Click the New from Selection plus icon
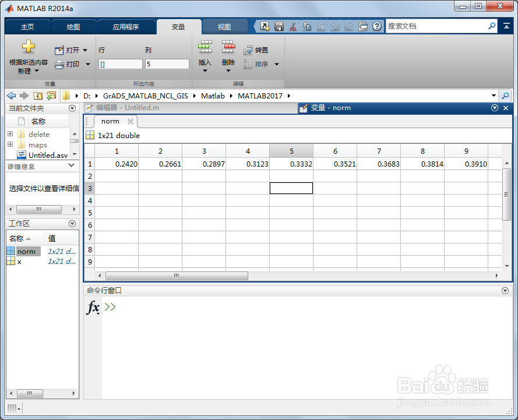This screenshot has height=420, width=518. point(29,47)
